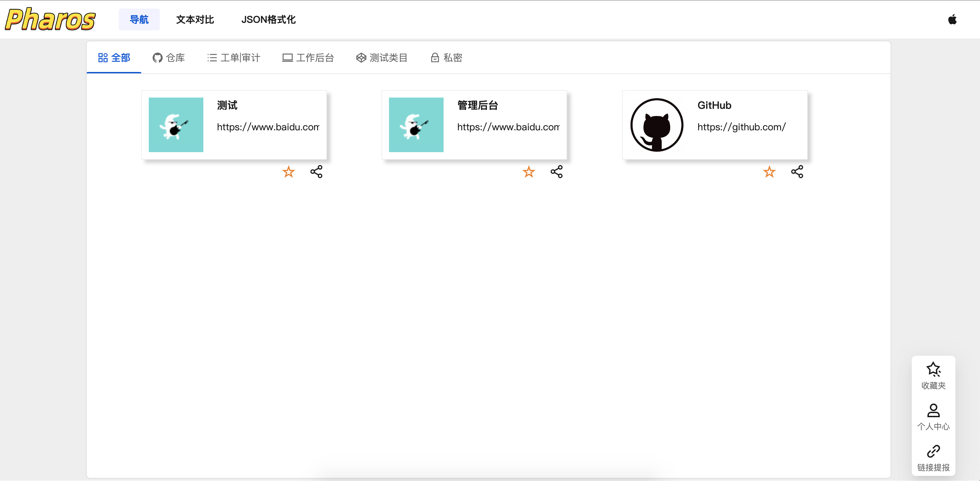The height and width of the screenshot is (481, 980).
Task: Open share options for the 测试 card
Action: (316, 172)
